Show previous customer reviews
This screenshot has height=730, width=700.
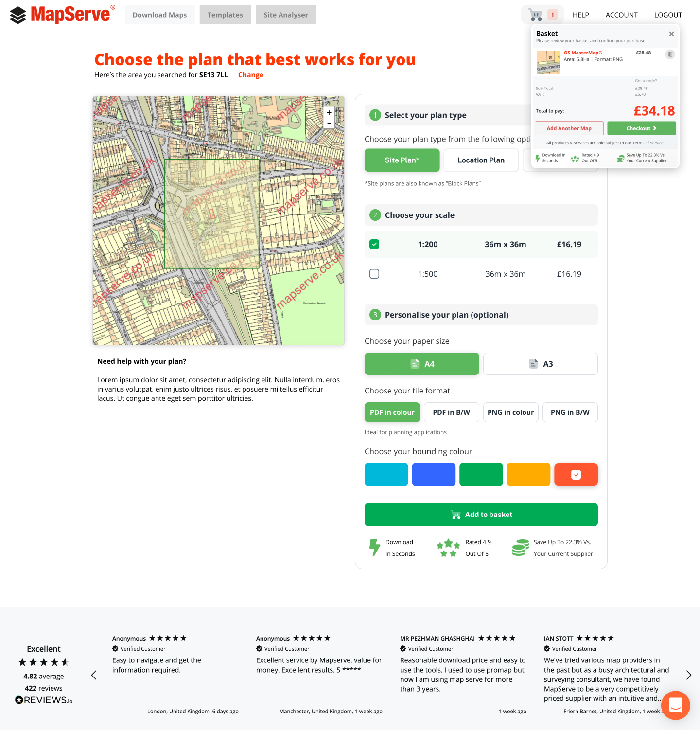[x=94, y=675]
